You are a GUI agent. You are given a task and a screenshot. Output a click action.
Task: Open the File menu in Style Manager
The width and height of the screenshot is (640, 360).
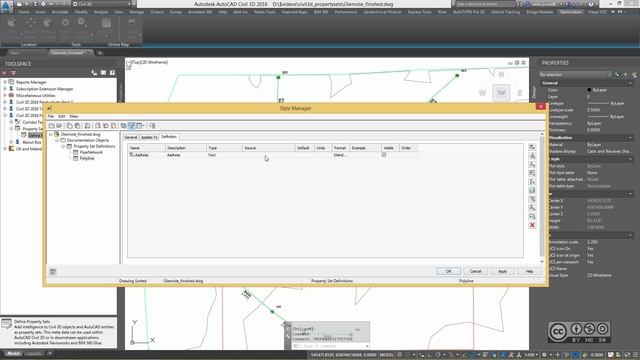51,116
